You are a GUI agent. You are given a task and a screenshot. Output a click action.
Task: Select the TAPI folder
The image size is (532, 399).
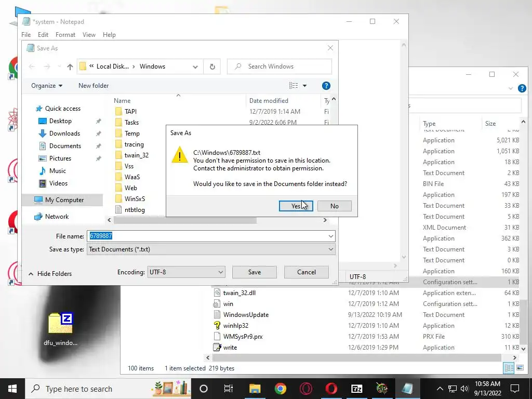[x=130, y=112]
